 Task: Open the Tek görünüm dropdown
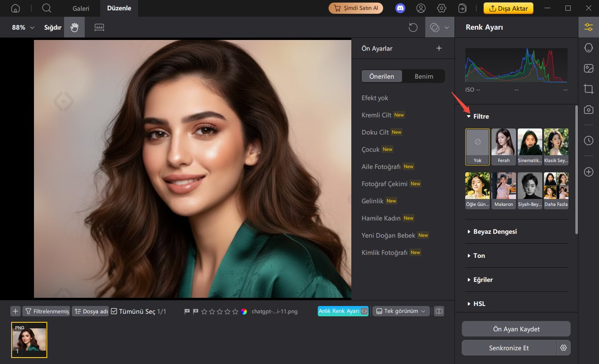pos(401,311)
